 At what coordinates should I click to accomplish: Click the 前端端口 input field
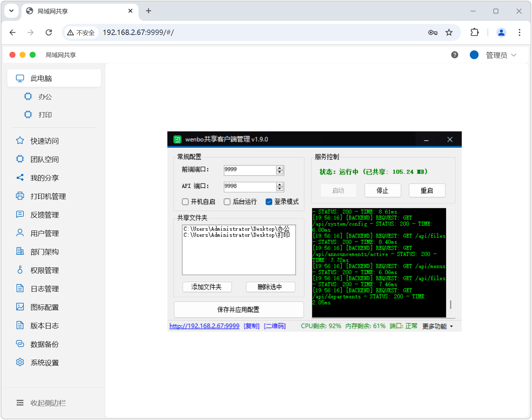click(250, 170)
